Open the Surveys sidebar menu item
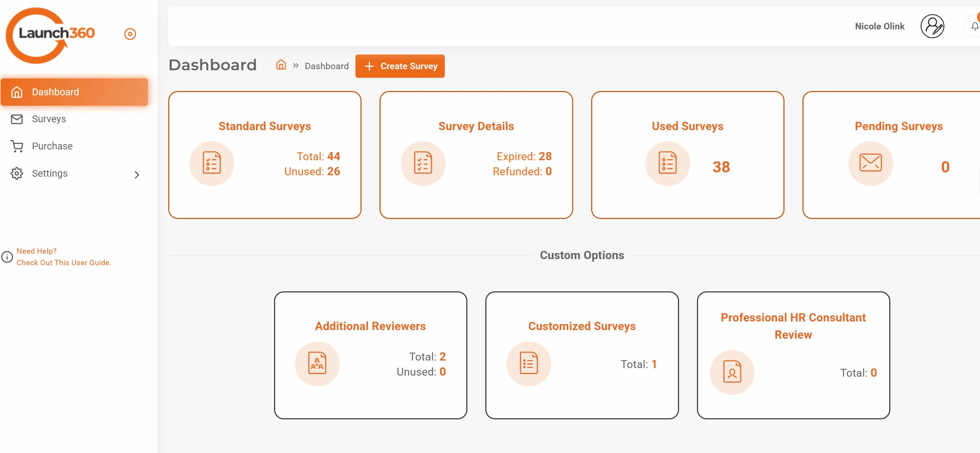 coord(74,119)
